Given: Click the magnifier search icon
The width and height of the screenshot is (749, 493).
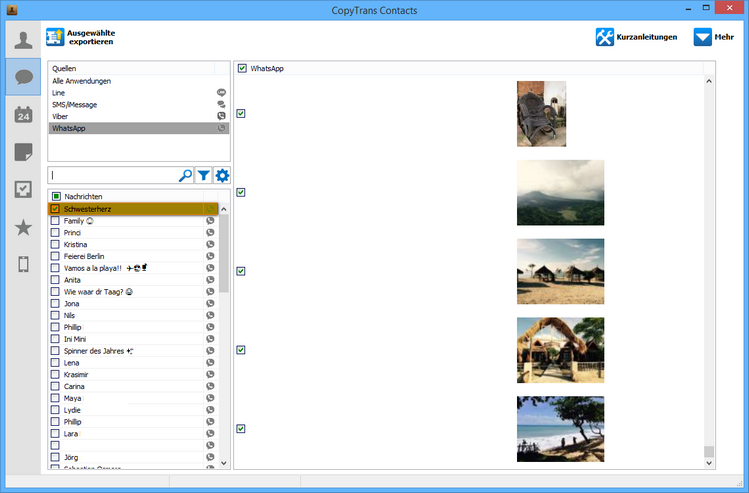Looking at the screenshot, I should (185, 175).
